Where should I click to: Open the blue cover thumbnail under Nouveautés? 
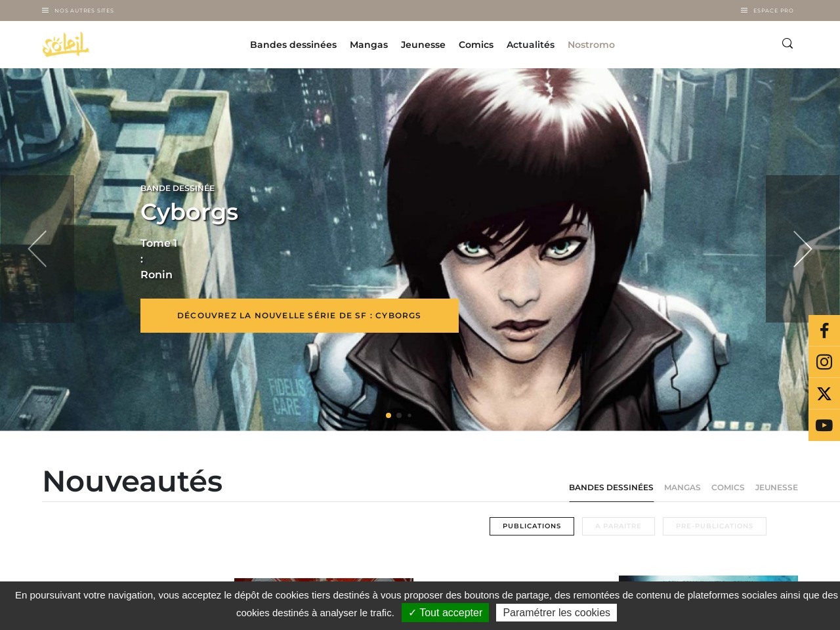pos(708,579)
